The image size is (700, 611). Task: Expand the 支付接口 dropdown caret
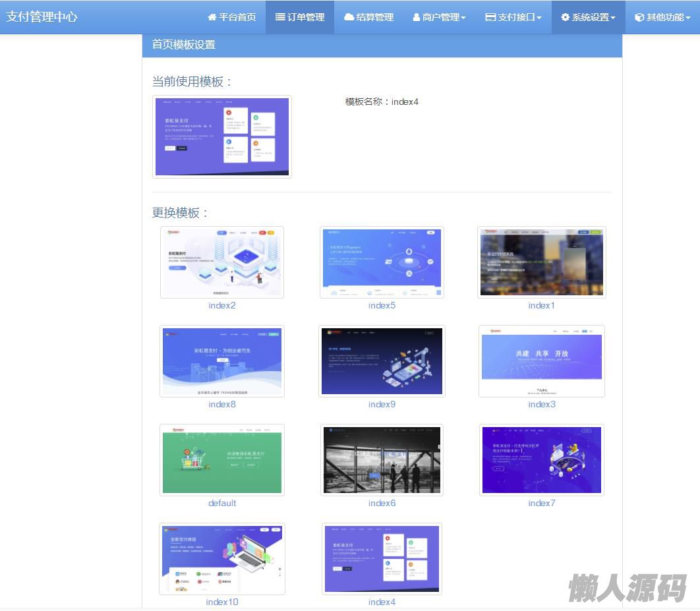pyautogui.click(x=539, y=18)
